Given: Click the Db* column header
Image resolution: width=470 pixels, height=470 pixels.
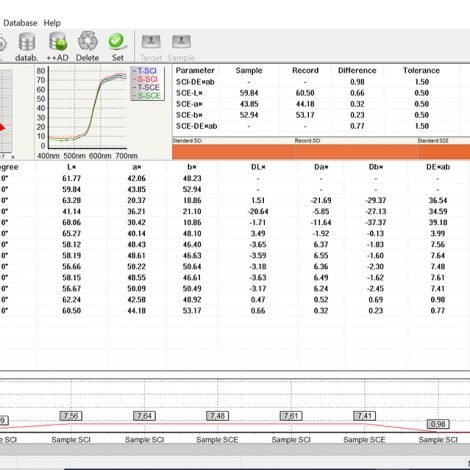Looking at the screenshot, I should pos(376,167).
